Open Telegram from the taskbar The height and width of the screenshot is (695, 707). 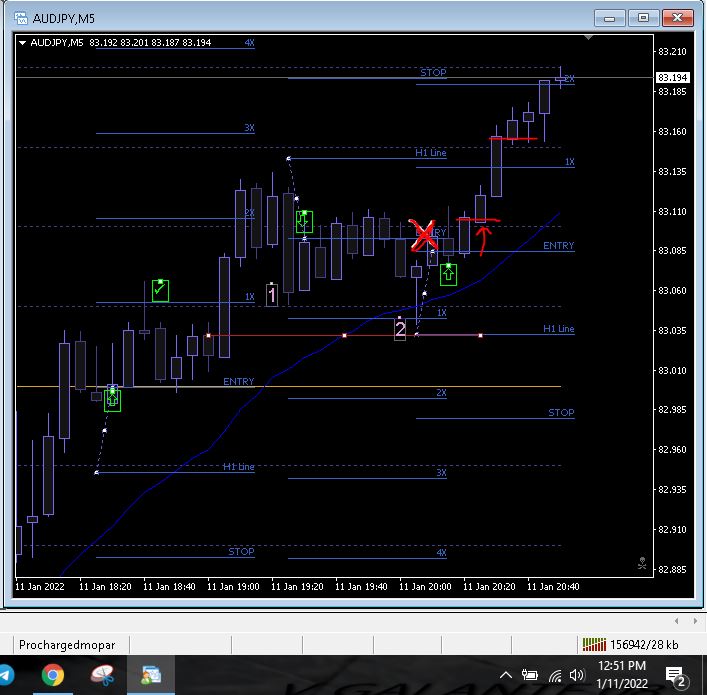click(5, 675)
